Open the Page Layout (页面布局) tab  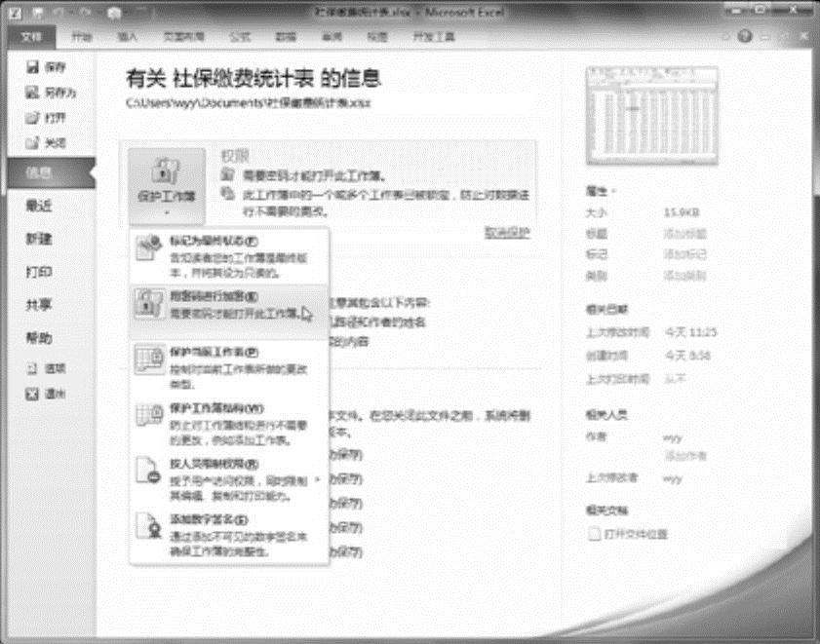184,37
